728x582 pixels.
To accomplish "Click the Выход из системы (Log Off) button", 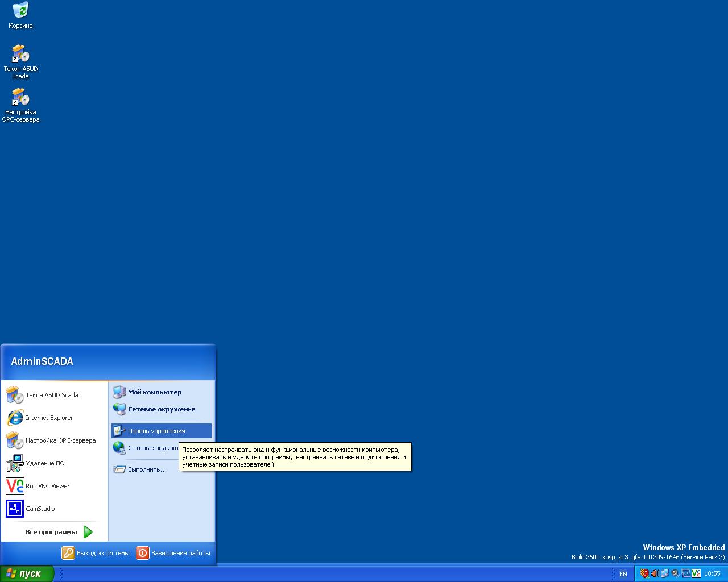I will 96,553.
